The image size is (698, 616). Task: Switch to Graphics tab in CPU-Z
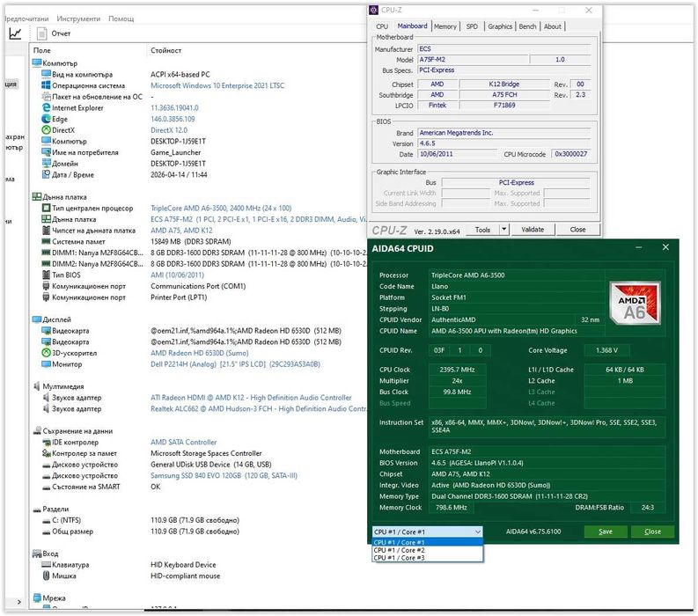pyautogui.click(x=500, y=26)
